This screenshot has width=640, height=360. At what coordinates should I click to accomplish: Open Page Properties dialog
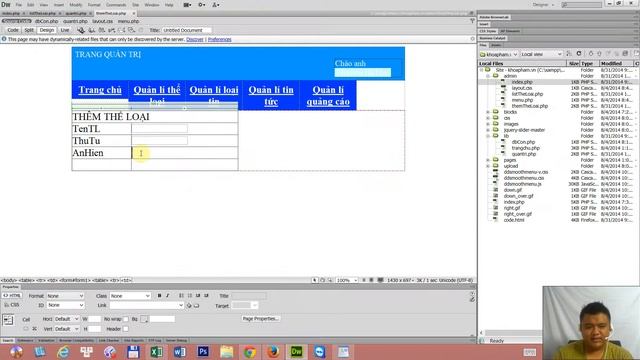point(260,319)
